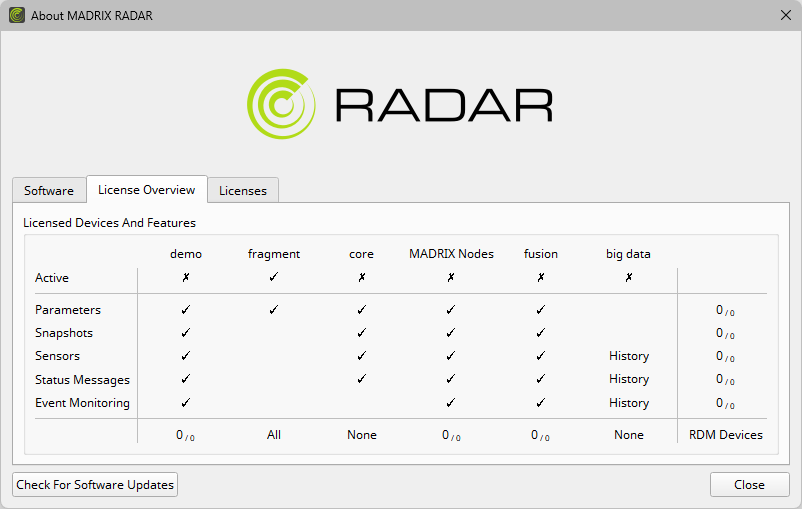The image size is (802, 509).
Task: Click the core Status Messages checkmark
Action: 362,379
